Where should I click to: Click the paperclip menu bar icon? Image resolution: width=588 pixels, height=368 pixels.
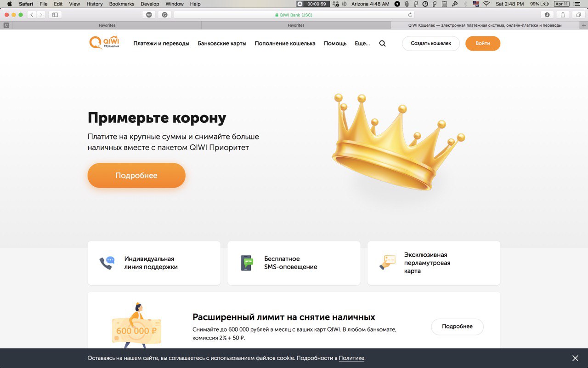coord(407,4)
